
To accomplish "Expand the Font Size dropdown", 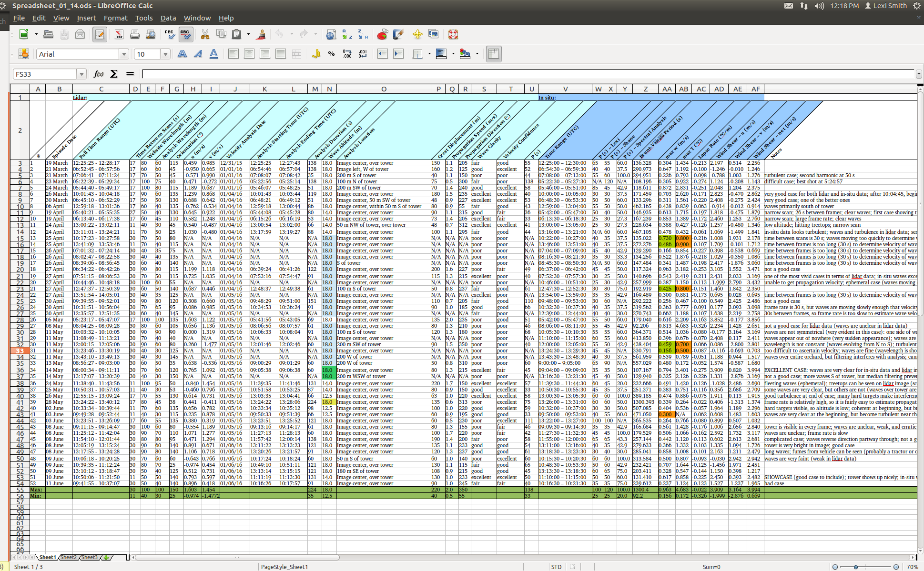I will pos(165,54).
